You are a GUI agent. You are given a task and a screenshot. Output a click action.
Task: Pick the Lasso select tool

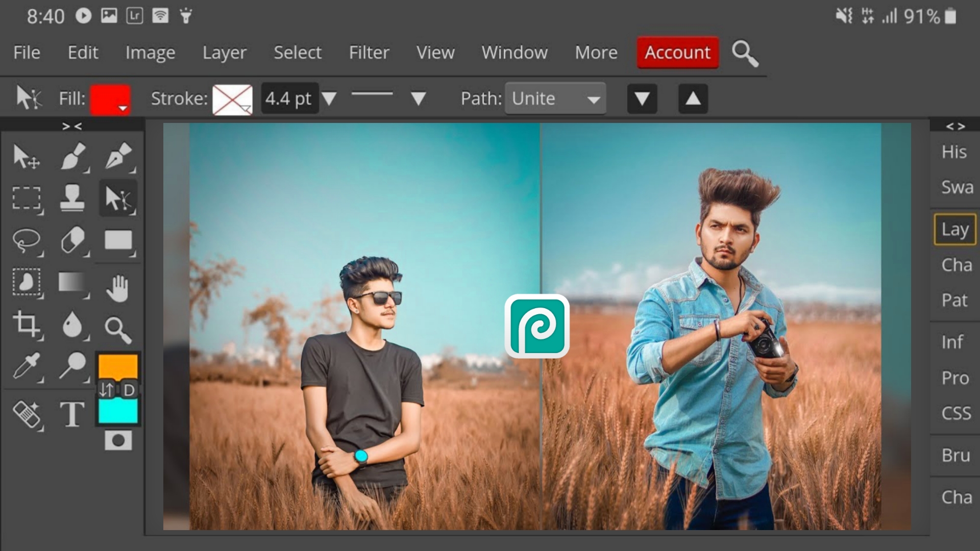click(x=26, y=240)
